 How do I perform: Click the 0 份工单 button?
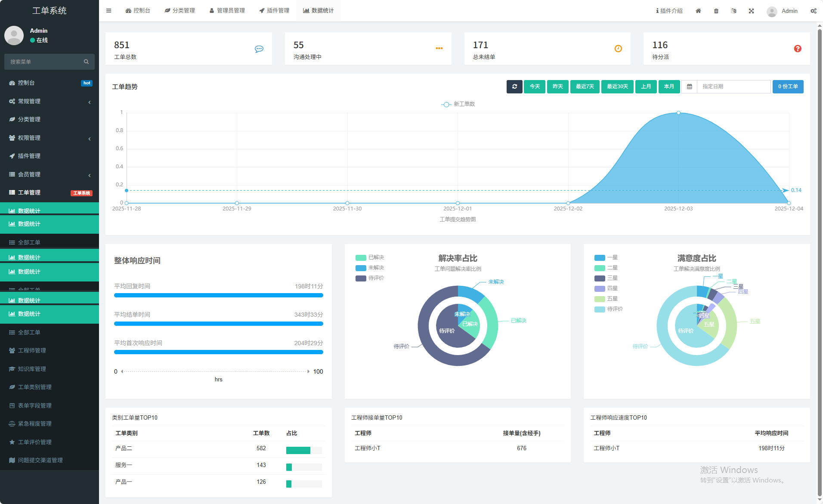point(788,87)
